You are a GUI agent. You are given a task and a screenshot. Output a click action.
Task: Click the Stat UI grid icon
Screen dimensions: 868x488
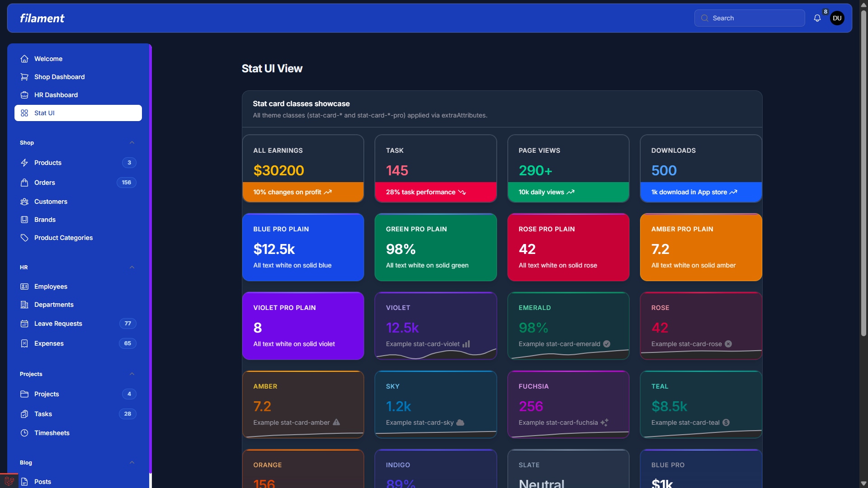(24, 113)
